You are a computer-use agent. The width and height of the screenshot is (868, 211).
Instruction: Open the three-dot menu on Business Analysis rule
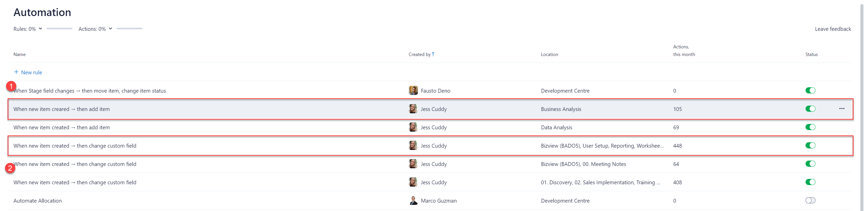click(x=841, y=109)
